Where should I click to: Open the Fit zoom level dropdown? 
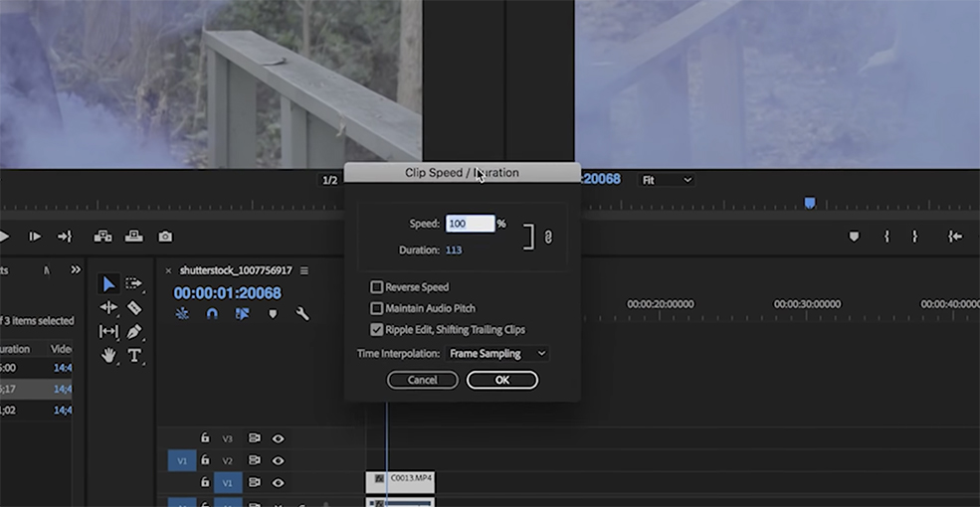[666, 180]
